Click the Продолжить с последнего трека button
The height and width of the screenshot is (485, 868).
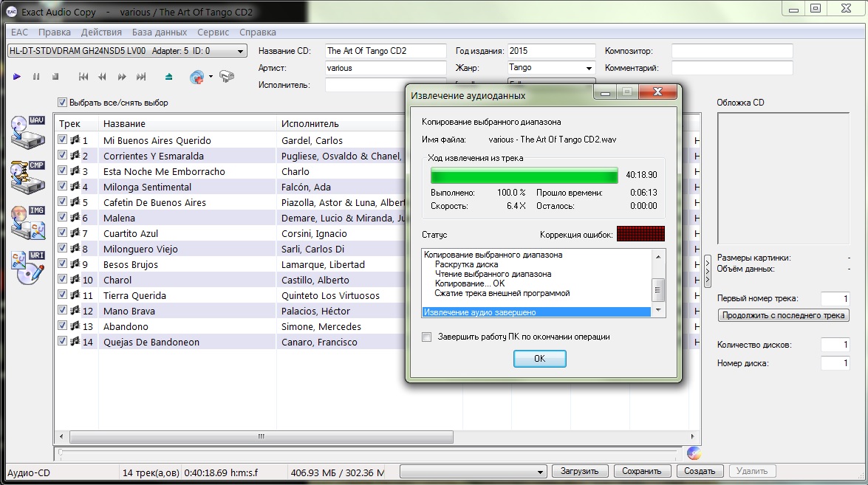pyautogui.click(x=783, y=315)
